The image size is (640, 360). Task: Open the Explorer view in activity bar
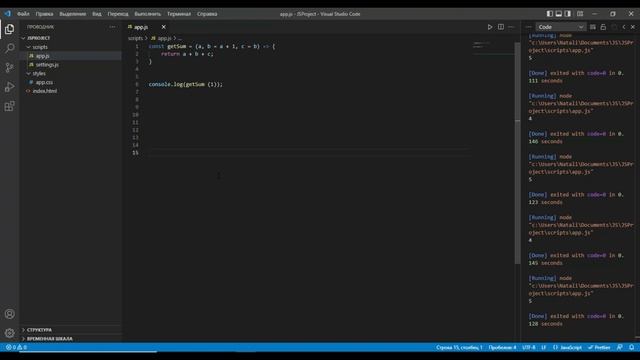coord(9,29)
